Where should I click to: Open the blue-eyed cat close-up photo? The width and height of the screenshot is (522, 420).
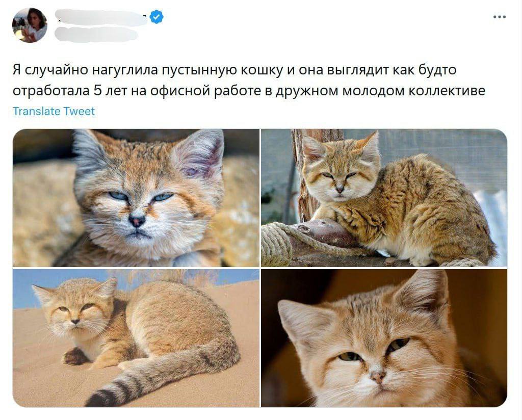point(136,198)
